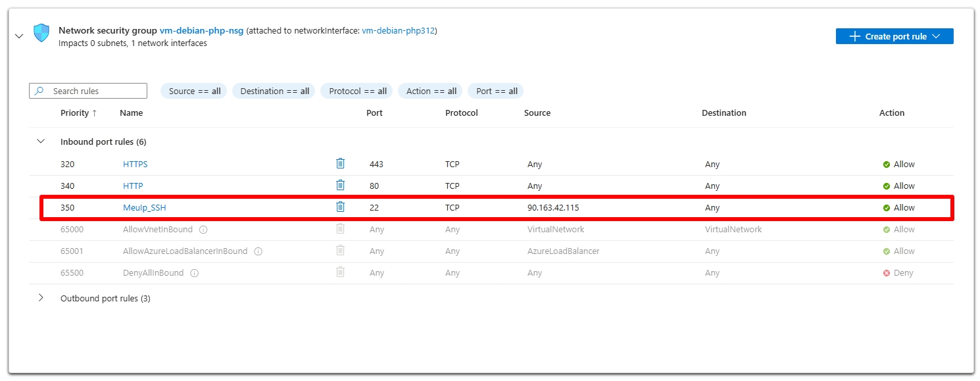980x381 pixels.
Task: Click priority value 320
Action: (67, 165)
